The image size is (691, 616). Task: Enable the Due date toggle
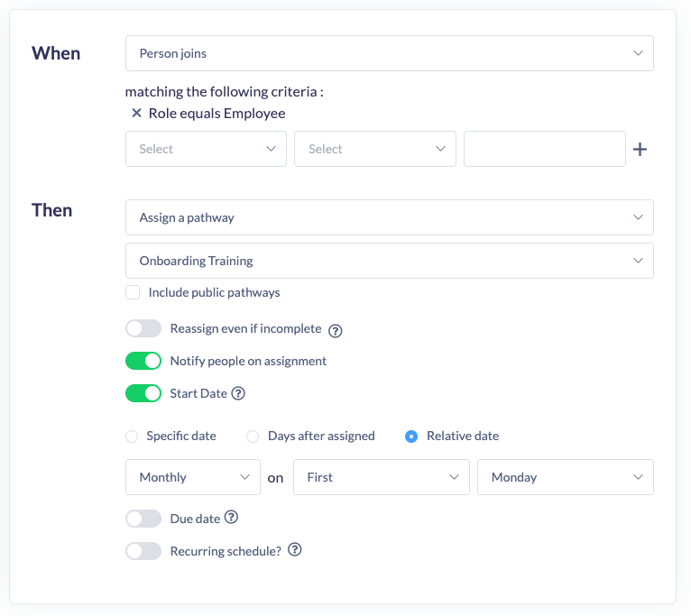pyautogui.click(x=143, y=519)
